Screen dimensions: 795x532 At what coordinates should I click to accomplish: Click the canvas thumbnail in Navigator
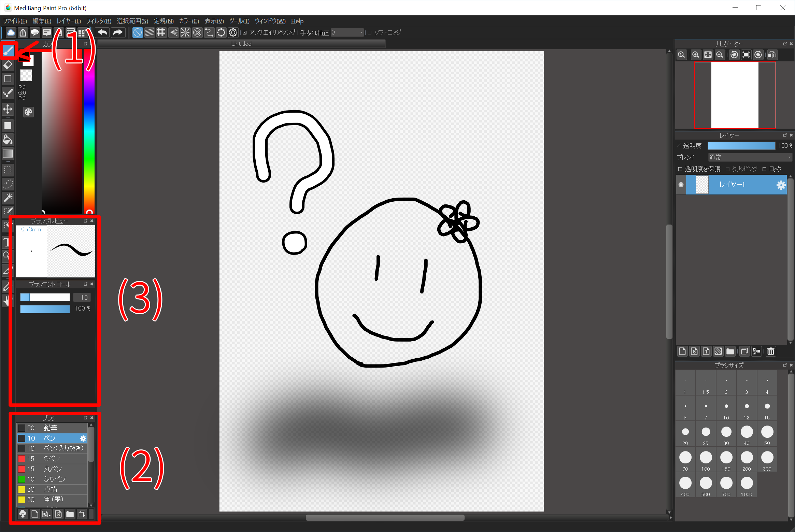pyautogui.click(x=735, y=96)
